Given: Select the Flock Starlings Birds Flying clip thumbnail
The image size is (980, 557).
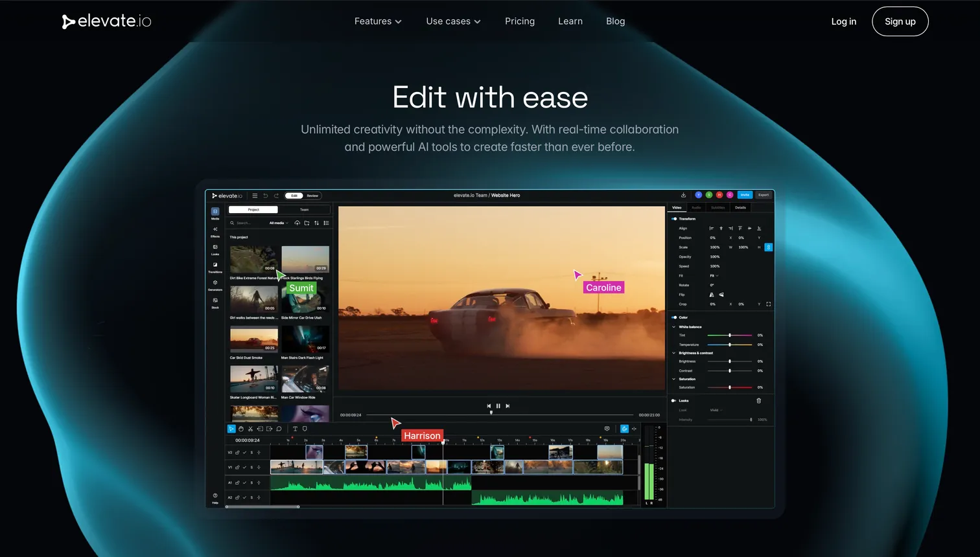Looking at the screenshot, I should [305, 258].
